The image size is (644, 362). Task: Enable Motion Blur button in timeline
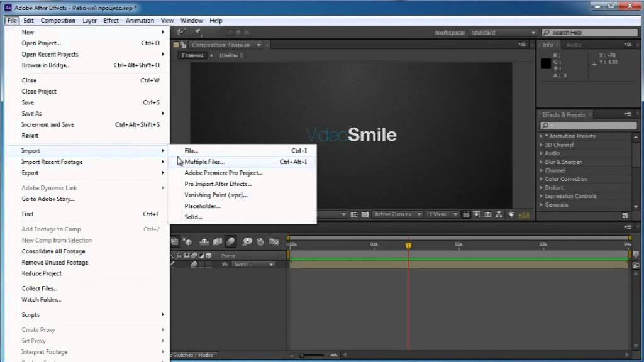[x=230, y=242]
